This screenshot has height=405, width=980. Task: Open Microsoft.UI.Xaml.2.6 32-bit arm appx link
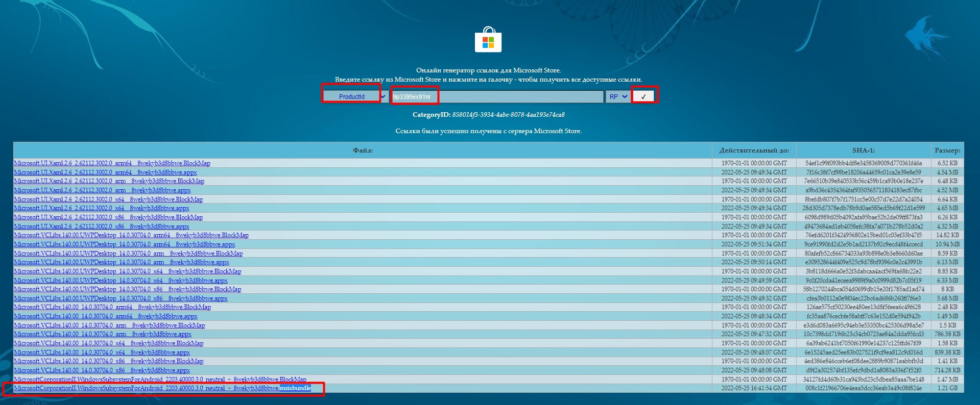102,190
